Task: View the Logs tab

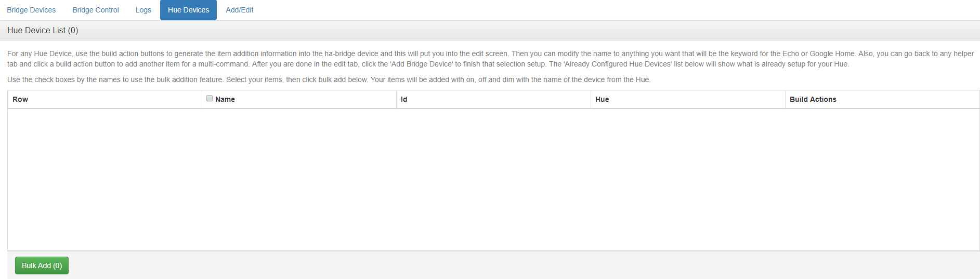Action: click(143, 10)
